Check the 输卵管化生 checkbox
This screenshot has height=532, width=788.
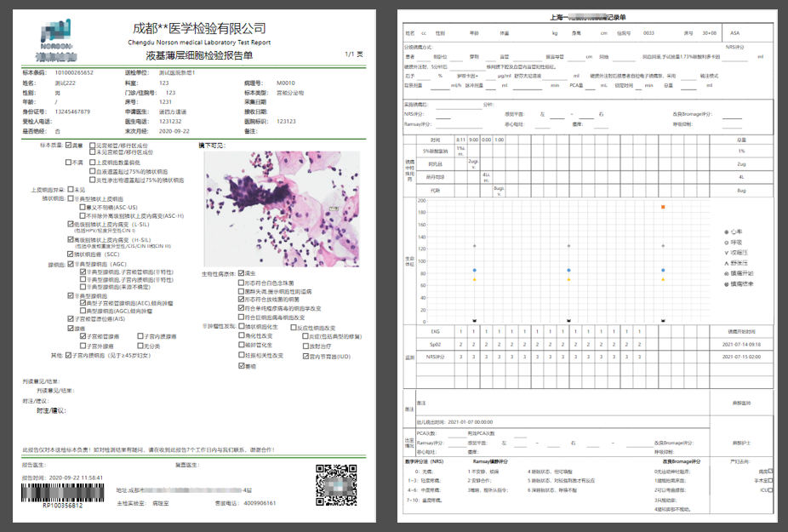tap(241, 345)
